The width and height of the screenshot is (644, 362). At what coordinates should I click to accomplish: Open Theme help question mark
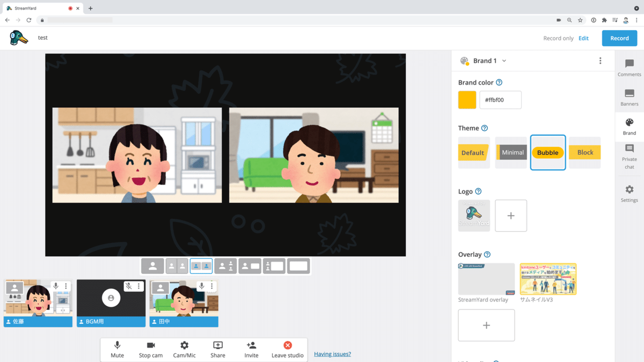[485, 128]
